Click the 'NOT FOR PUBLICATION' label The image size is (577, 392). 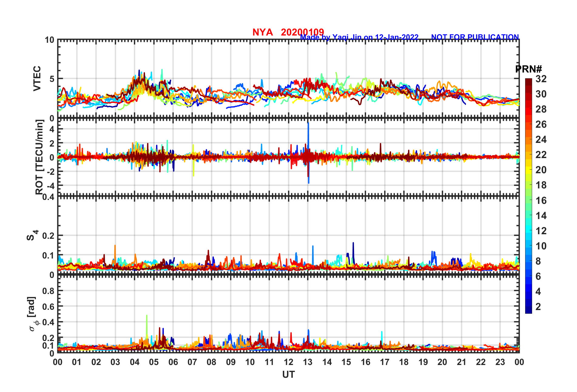pos(475,37)
